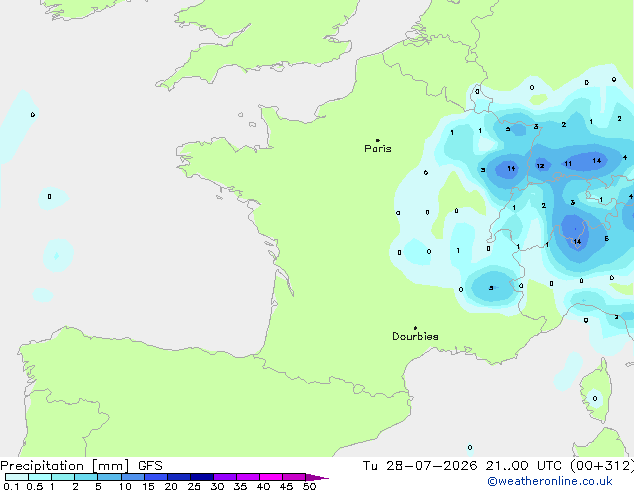Pick the 25–30 mm legend color

coord(202,477)
